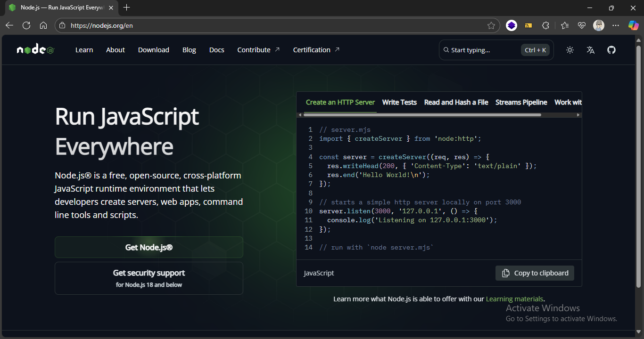Open the browser Settings and more menu

coord(616,25)
